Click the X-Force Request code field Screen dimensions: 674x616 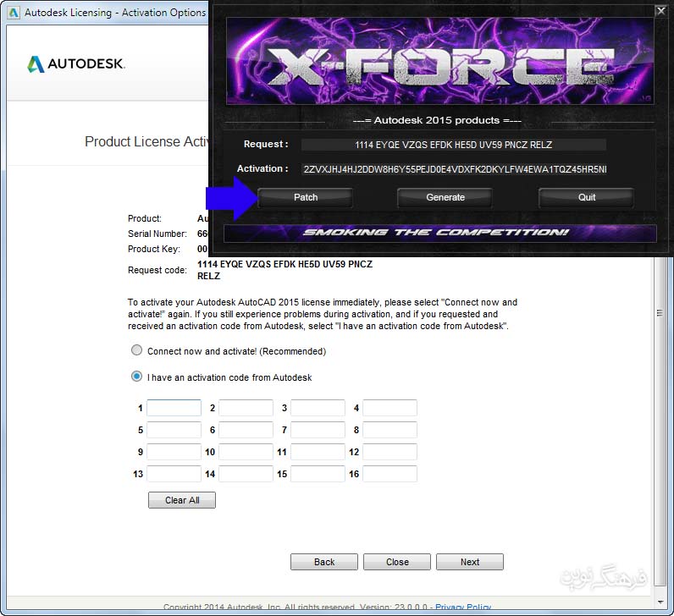[454, 145]
